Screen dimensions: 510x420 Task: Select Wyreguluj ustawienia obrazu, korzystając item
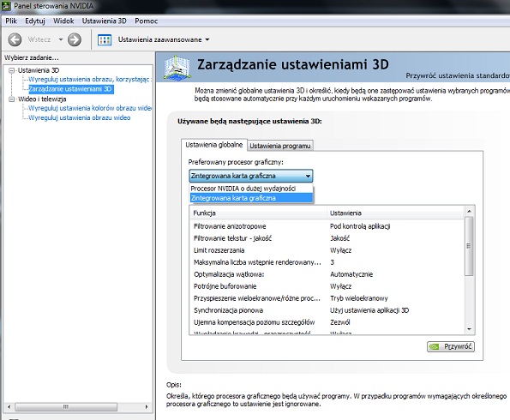pos(89,79)
